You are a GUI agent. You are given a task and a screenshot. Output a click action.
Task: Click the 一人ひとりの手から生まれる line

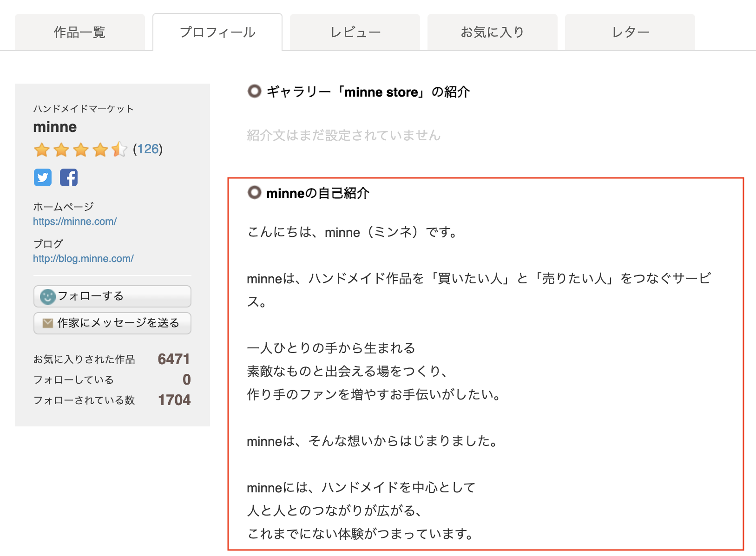coord(331,348)
